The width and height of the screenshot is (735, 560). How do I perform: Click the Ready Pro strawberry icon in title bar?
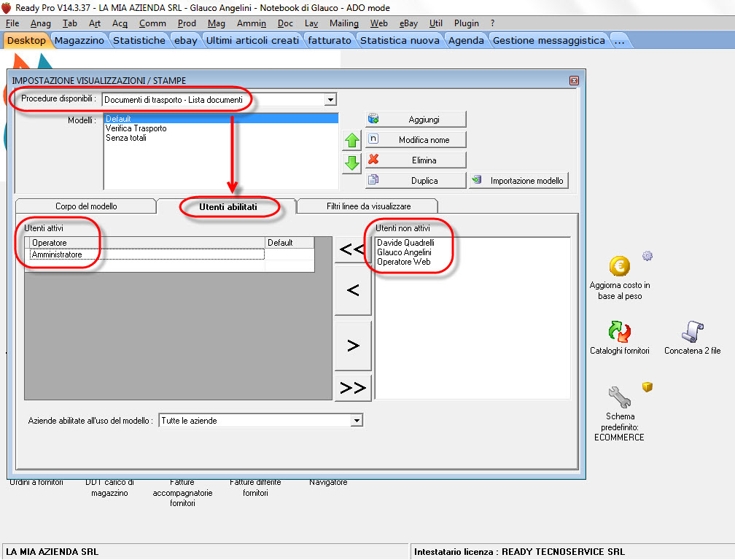pyautogui.click(x=6, y=7)
